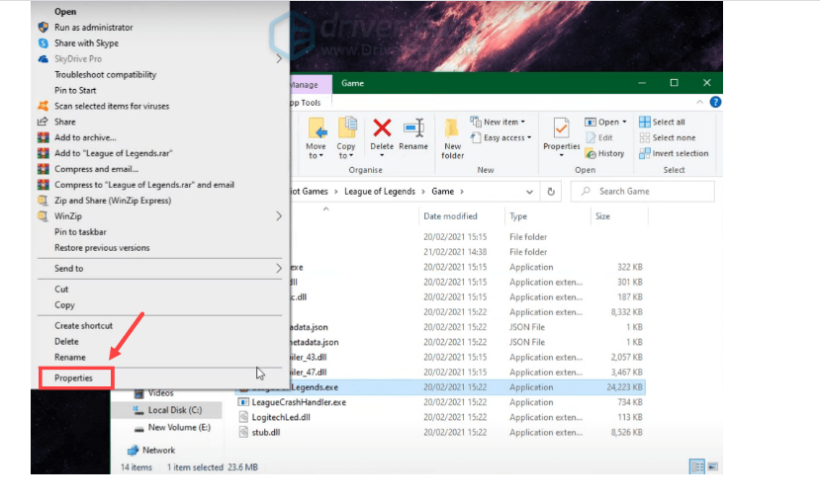The height and width of the screenshot is (504, 820).
Task: Select Share with Skype
Action: point(86,42)
